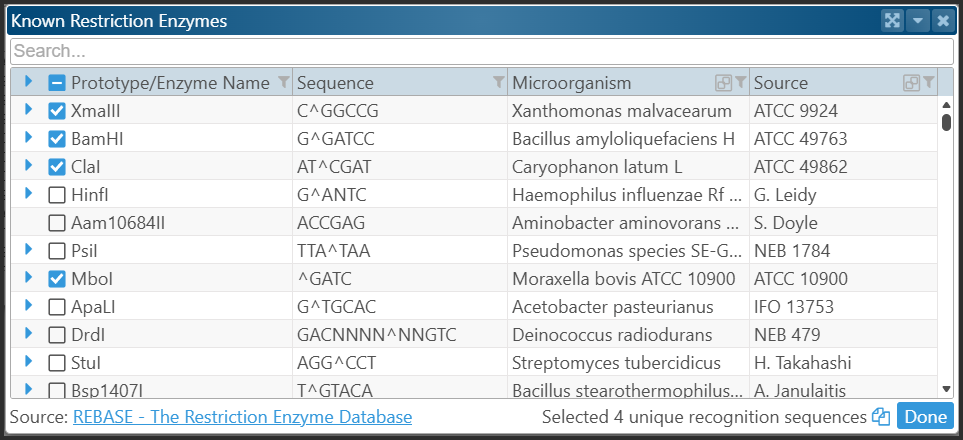This screenshot has height=440, width=963.
Task: Copy the selected recognition sequences
Action: (x=881, y=417)
